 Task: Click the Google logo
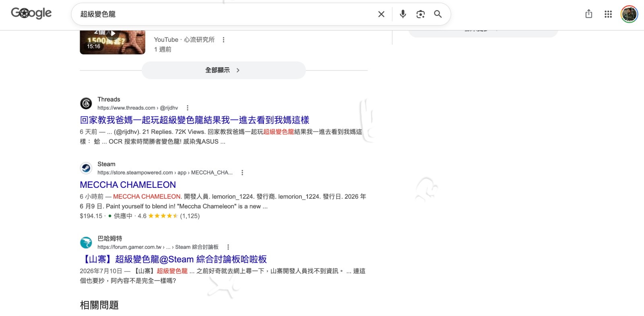point(31,13)
